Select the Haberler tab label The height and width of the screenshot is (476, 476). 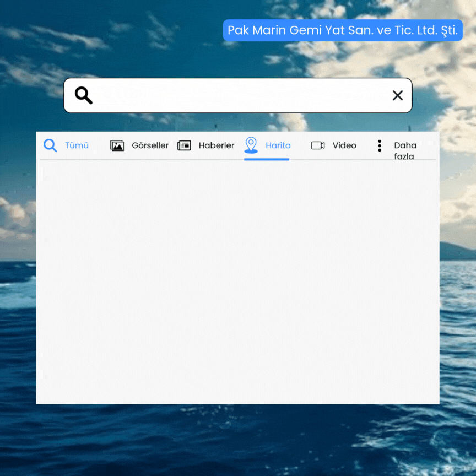pos(217,145)
